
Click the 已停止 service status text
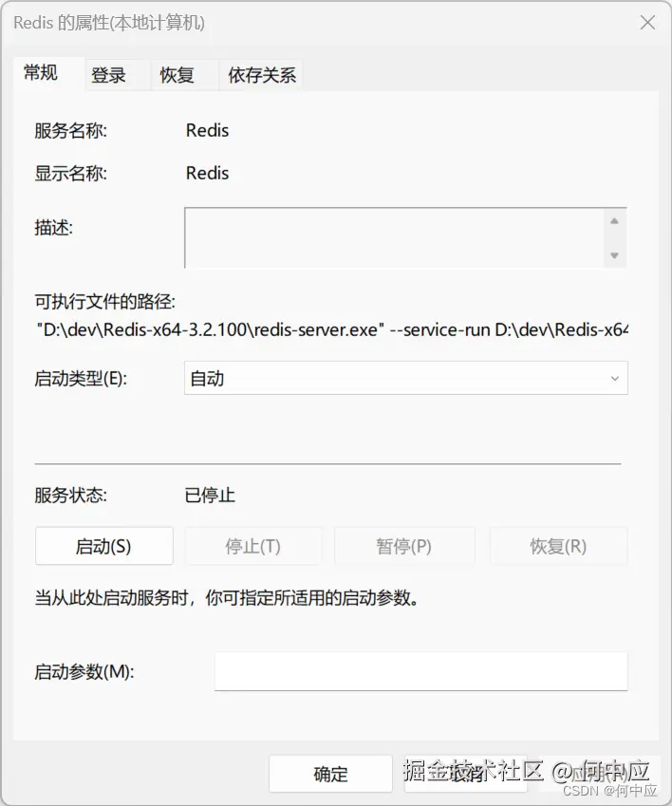pyautogui.click(x=210, y=496)
